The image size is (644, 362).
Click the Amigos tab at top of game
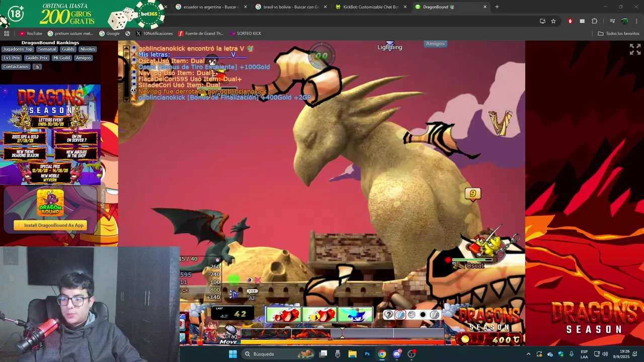[435, 44]
